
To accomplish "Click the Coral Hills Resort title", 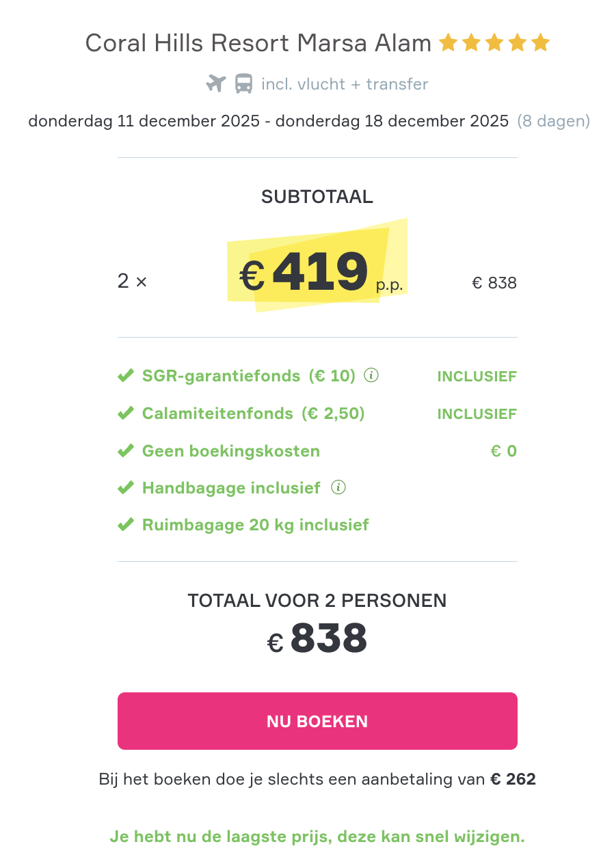I will (258, 43).
